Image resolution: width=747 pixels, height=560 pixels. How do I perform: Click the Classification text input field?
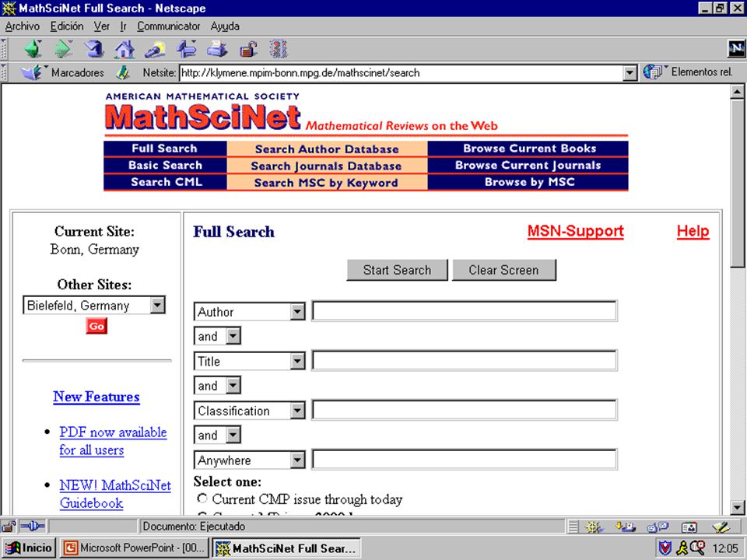pyautogui.click(x=465, y=410)
